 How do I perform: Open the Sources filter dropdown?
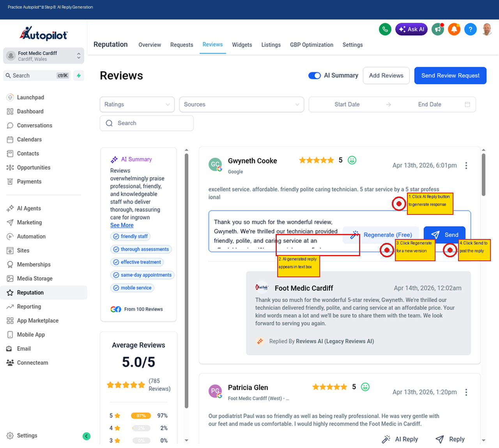[x=242, y=104]
